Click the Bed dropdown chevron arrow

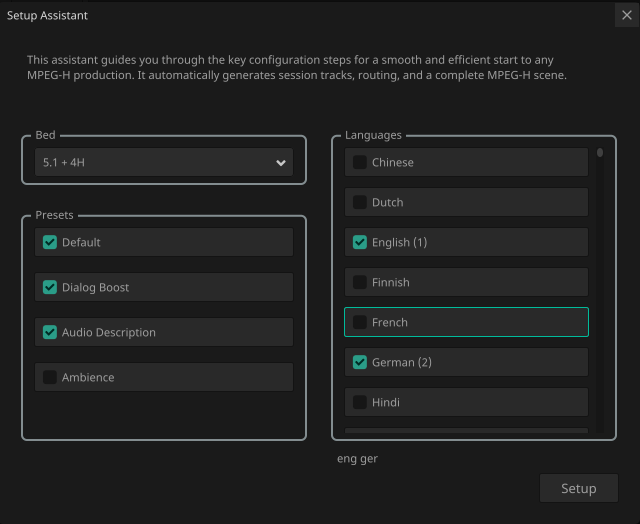point(281,163)
